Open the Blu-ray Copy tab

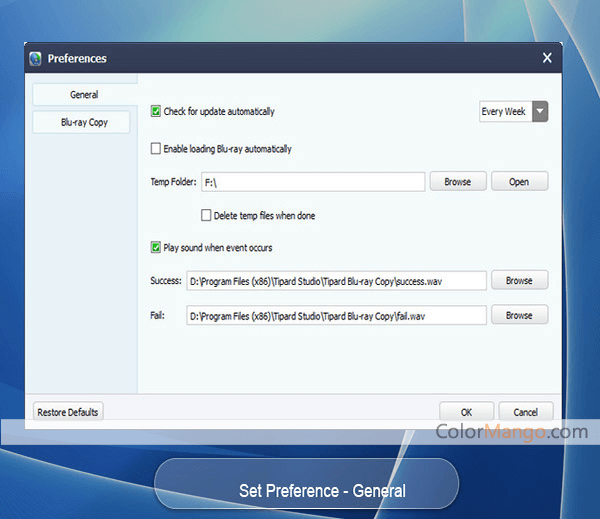pyautogui.click(x=84, y=122)
